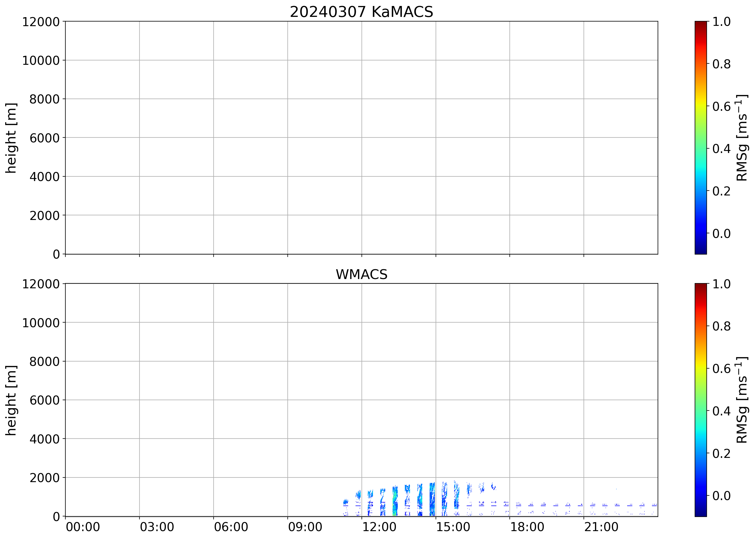This screenshot has height=539, width=756.
Task: Click the bottom plot's 'height [m]' axis label
Action: click(11, 400)
